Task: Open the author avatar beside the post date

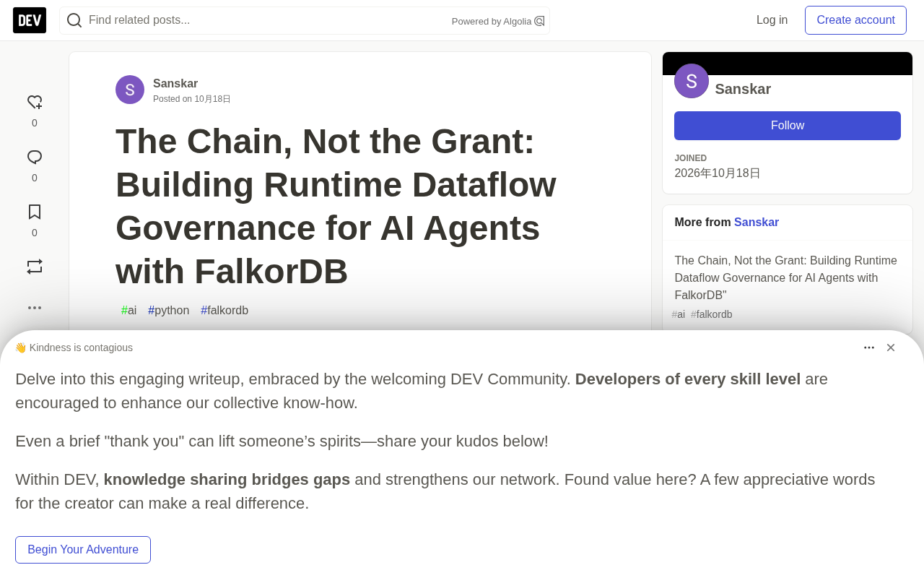Action: pyautogui.click(x=130, y=90)
